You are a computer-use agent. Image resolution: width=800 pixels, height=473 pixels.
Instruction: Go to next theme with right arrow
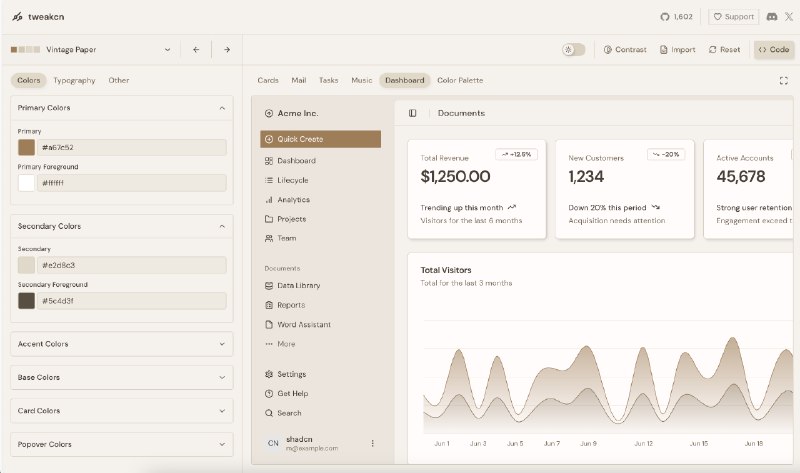coord(227,49)
